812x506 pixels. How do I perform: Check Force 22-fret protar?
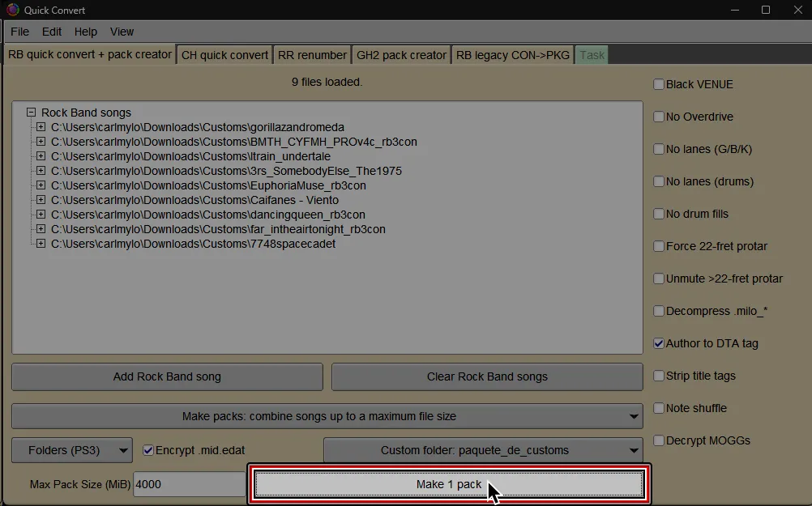[x=659, y=246]
